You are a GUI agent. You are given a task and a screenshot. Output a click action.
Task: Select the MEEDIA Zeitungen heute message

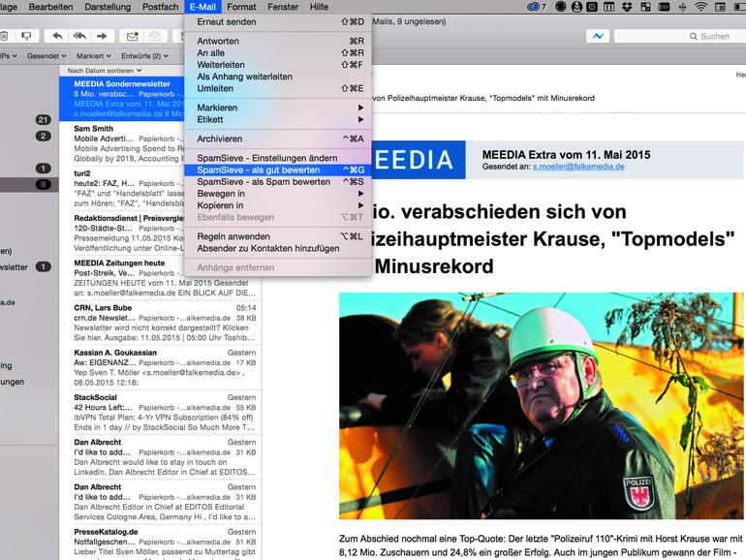(x=160, y=278)
